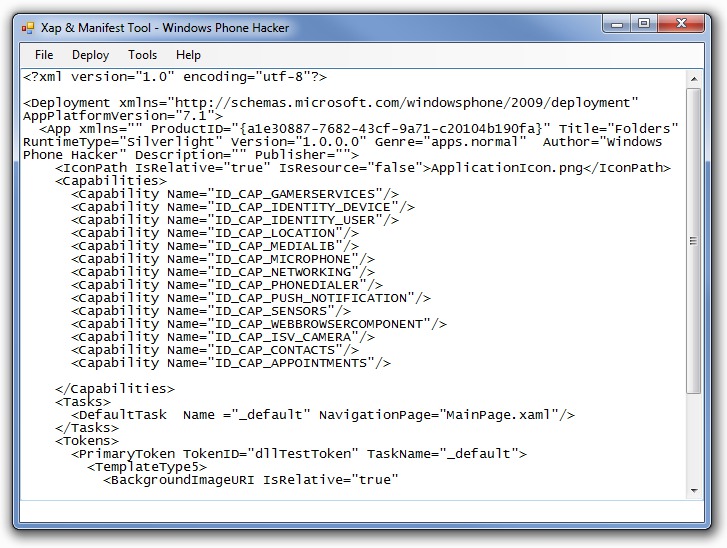
Task: Open the Deploy menu
Action: click(x=90, y=55)
